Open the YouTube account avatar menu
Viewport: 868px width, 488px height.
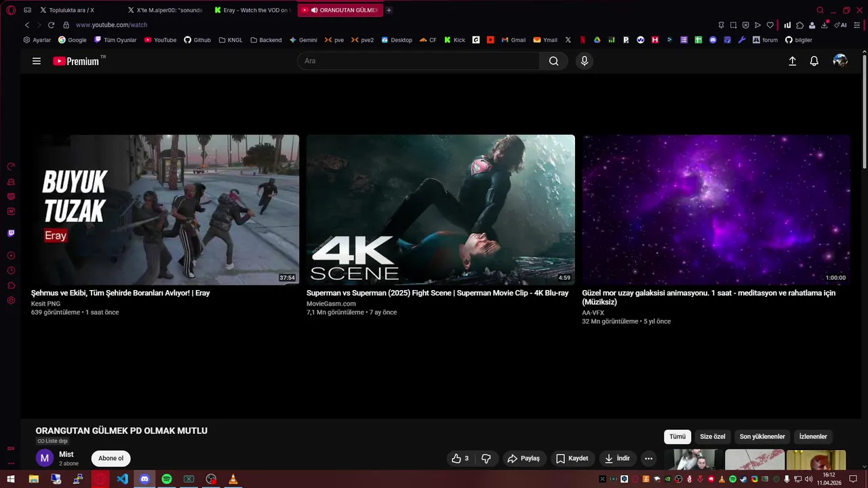tap(840, 61)
